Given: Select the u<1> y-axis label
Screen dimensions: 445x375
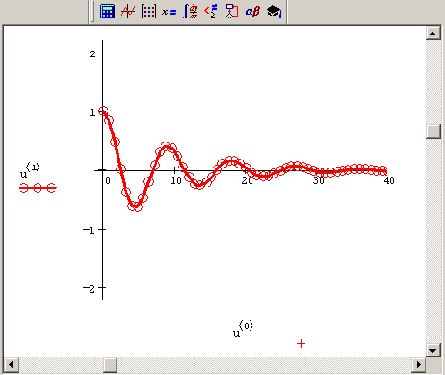Looking at the screenshot, I should coord(29,170).
